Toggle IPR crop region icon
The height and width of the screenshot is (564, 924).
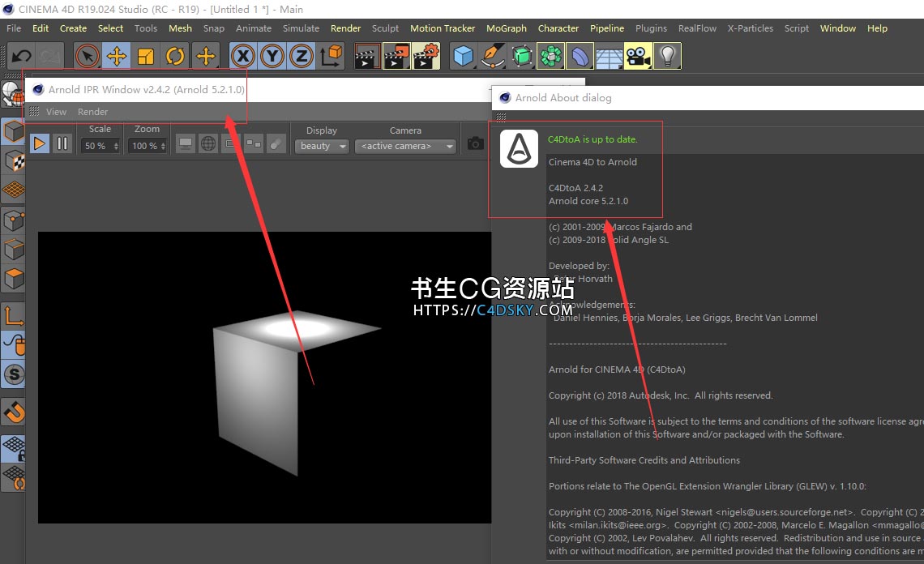click(231, 143)
